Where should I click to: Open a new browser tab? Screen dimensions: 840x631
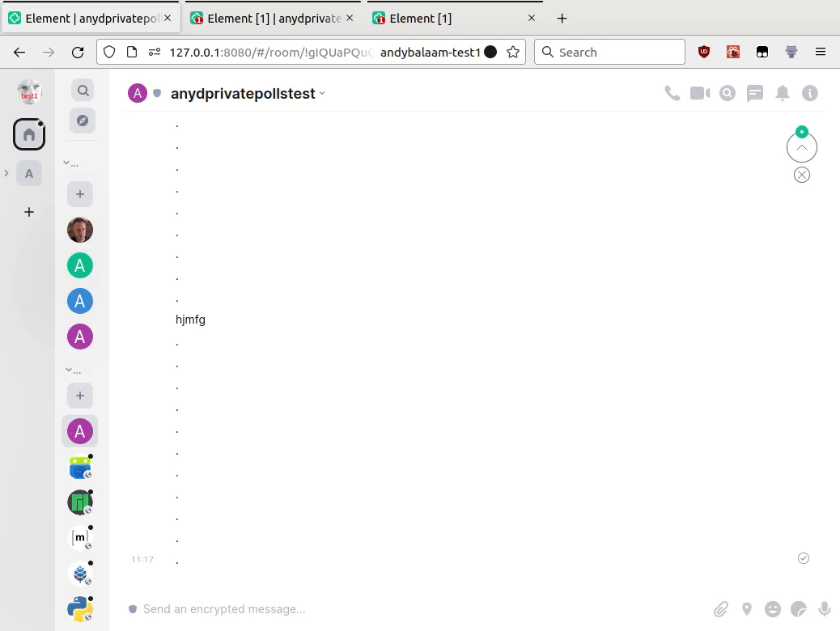click(562, 19)
